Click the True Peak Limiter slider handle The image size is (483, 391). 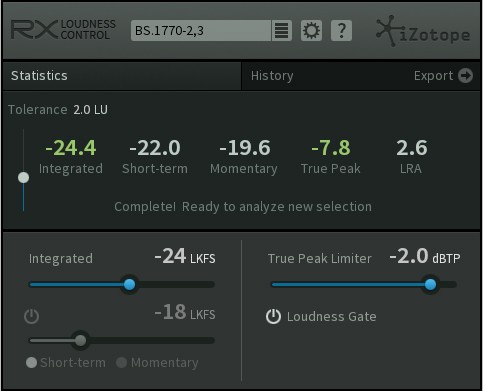430,284
